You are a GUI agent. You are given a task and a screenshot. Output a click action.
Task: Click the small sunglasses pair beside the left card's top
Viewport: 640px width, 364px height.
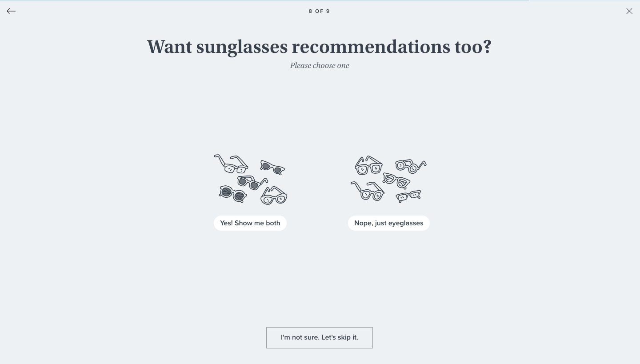272,167
